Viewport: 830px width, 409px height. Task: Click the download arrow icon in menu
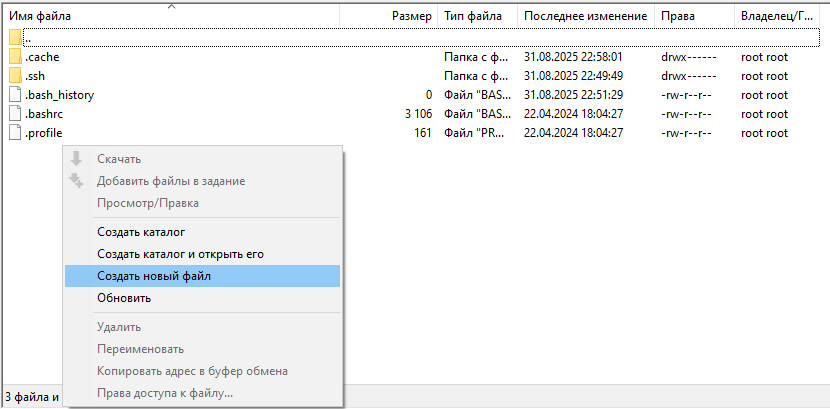click(x=76, y=159)
